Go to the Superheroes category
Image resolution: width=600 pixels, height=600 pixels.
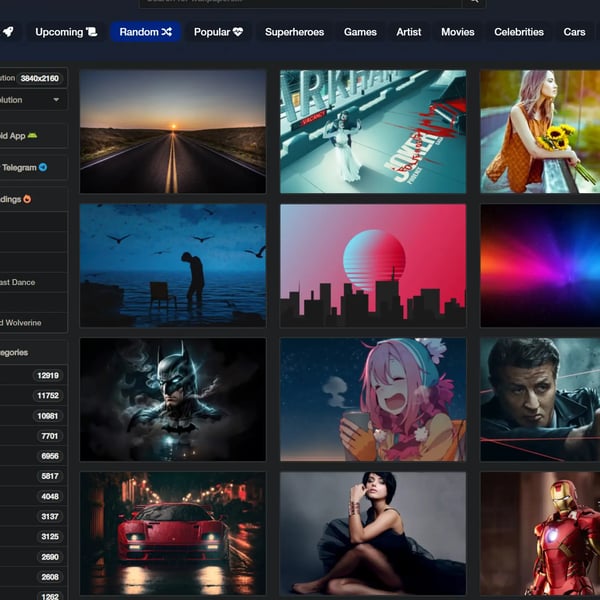[x=294, y=32]
